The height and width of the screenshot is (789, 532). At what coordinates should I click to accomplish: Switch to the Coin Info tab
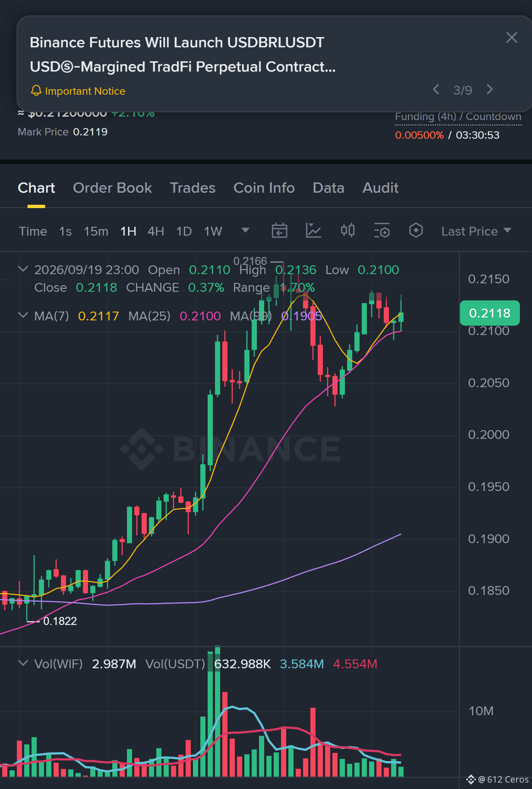coord(264,188)
